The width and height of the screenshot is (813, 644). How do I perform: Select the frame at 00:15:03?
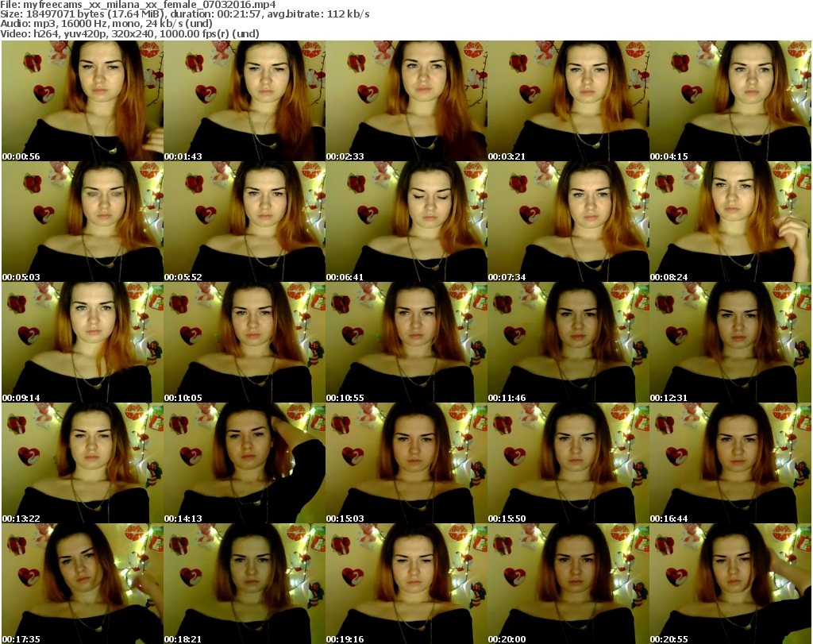point(406,463)
